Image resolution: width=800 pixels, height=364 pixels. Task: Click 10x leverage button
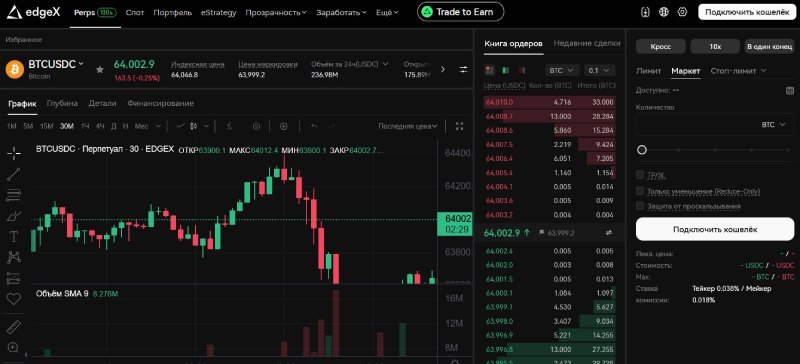click(715, 46)
